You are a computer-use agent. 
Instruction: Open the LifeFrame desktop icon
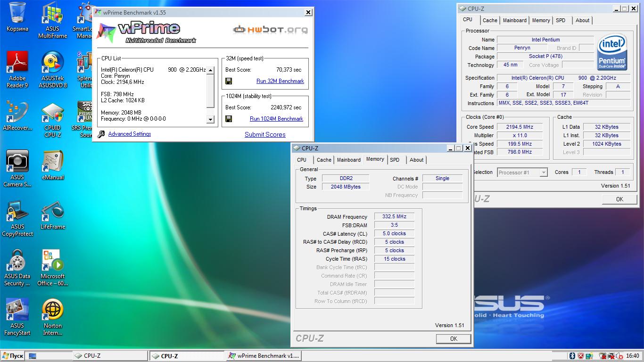point(53,215)
